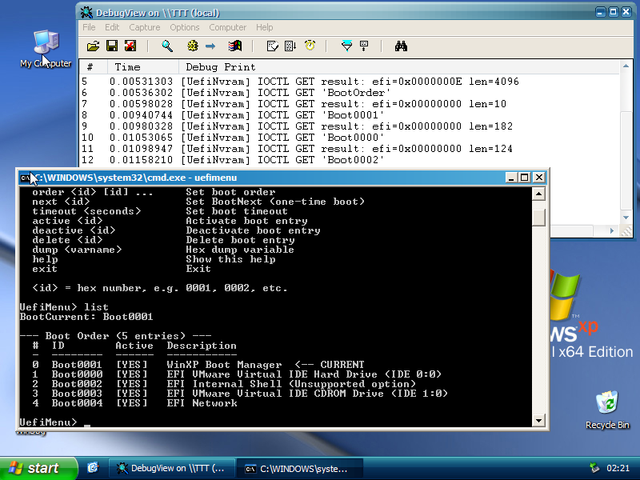The image size is (640, 480).
Task: Open the History Depth icon
Action: (364, 46)
